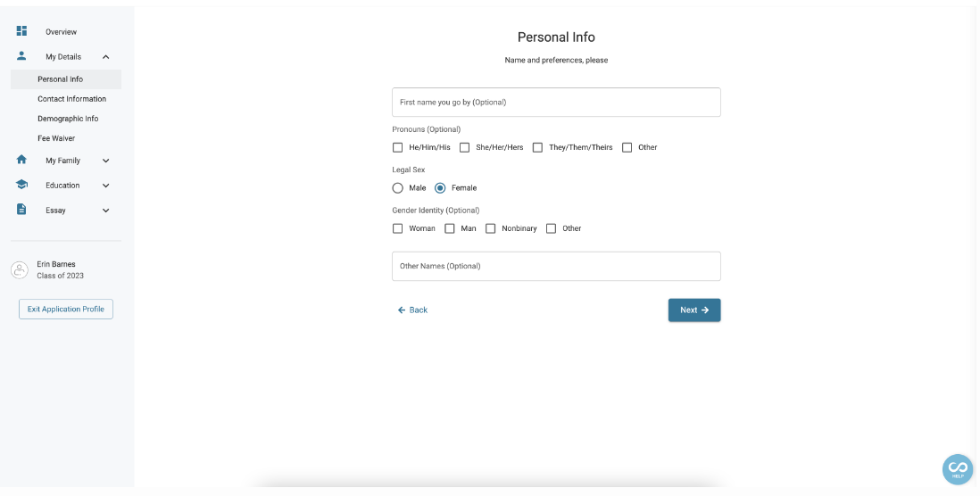Collapse the My Details section chevron
This screenshot has width=980, height=496.
tap(105, 57)
